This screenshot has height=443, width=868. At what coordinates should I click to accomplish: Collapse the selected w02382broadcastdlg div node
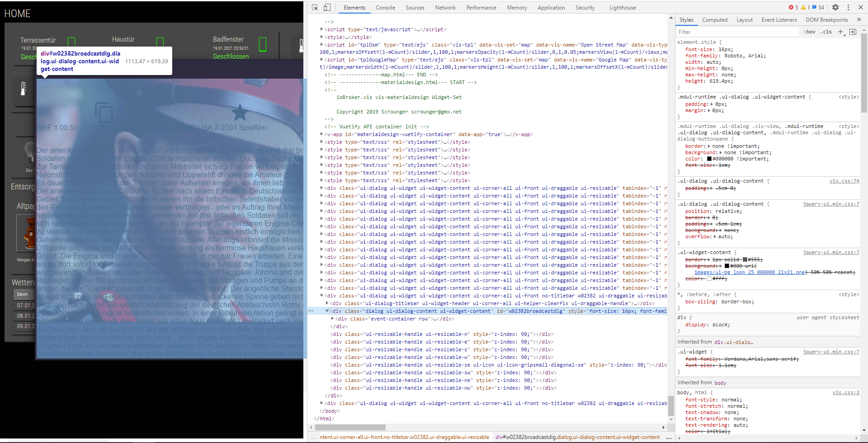pyautogui.click(x=327, y=311)
